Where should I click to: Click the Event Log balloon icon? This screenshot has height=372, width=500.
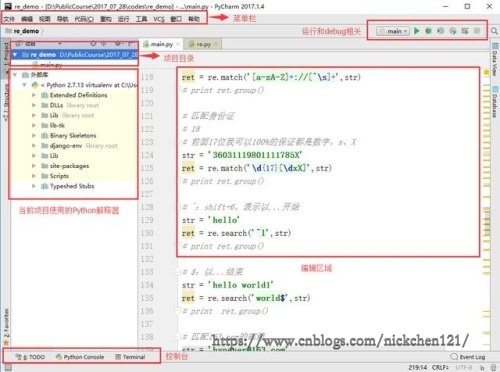point(454,356)
